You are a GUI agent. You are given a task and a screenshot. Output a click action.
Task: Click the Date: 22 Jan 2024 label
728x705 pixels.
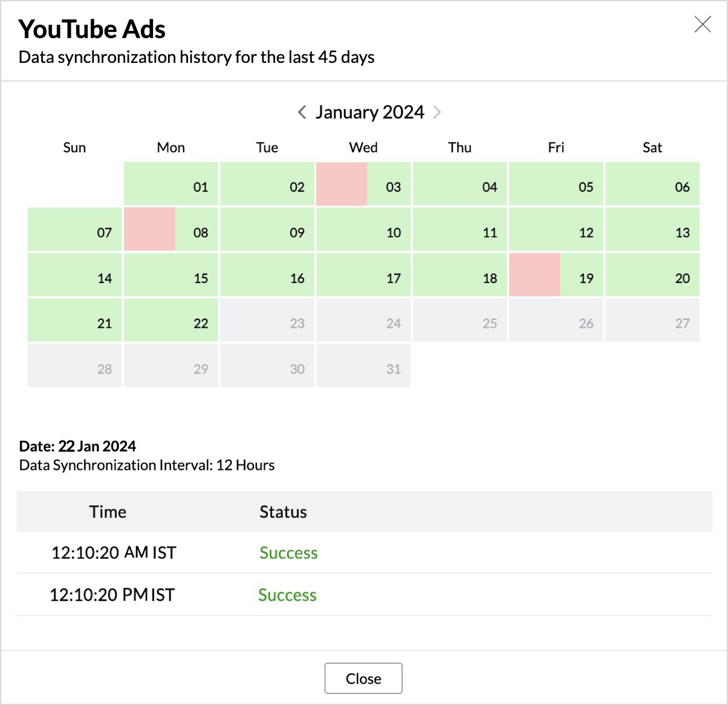[77, 446]
